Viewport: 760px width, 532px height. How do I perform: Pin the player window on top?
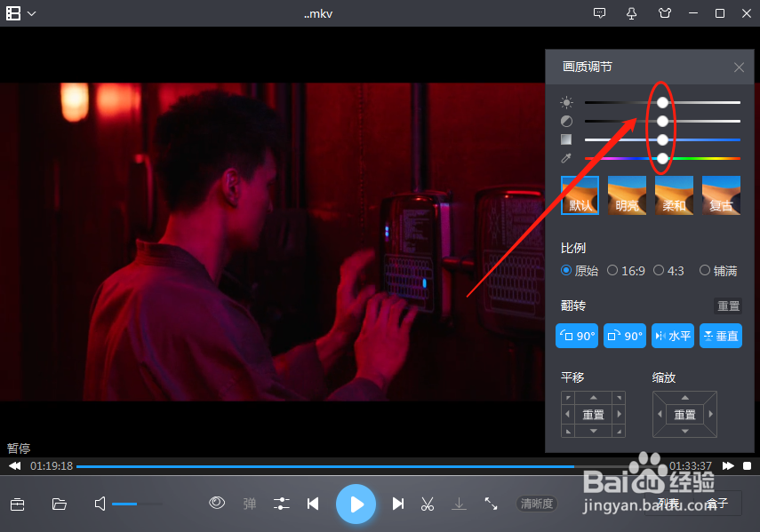coord(632,13)
